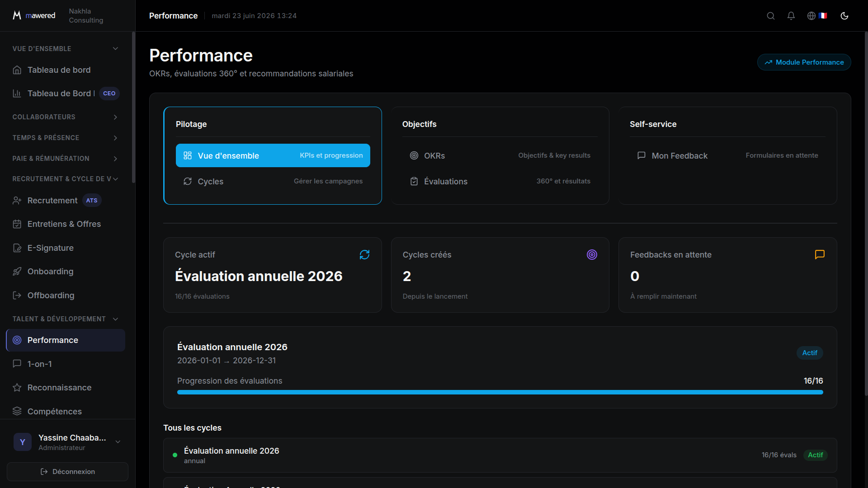Toggle dark mode moon icon
The image size is (868, 488).
click(x=844, y=16)
